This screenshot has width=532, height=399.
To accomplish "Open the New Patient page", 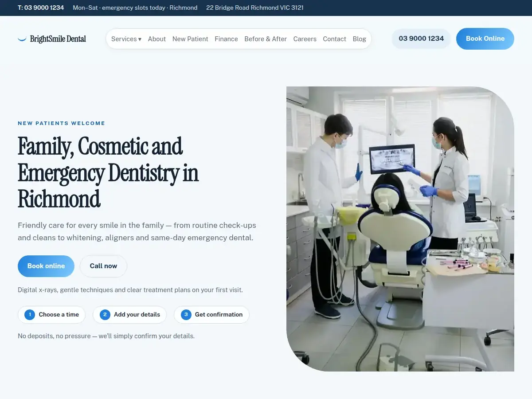I will click(x=190, y=39).
